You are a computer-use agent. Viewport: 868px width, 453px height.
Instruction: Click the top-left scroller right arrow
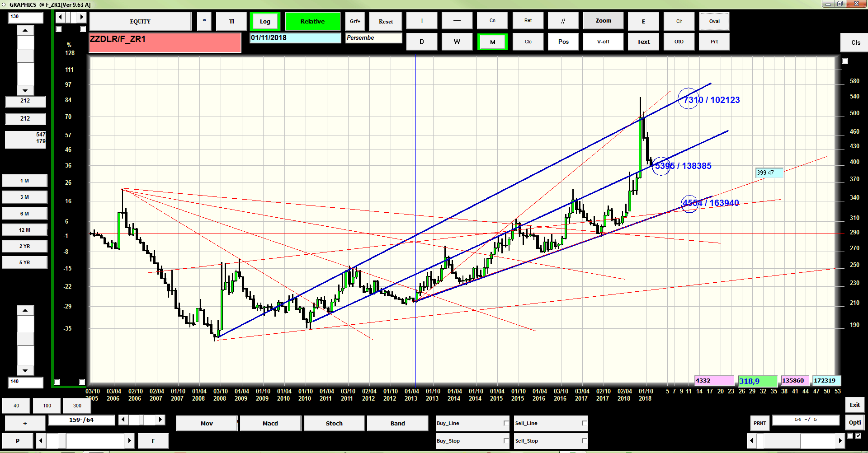[81, 17]
